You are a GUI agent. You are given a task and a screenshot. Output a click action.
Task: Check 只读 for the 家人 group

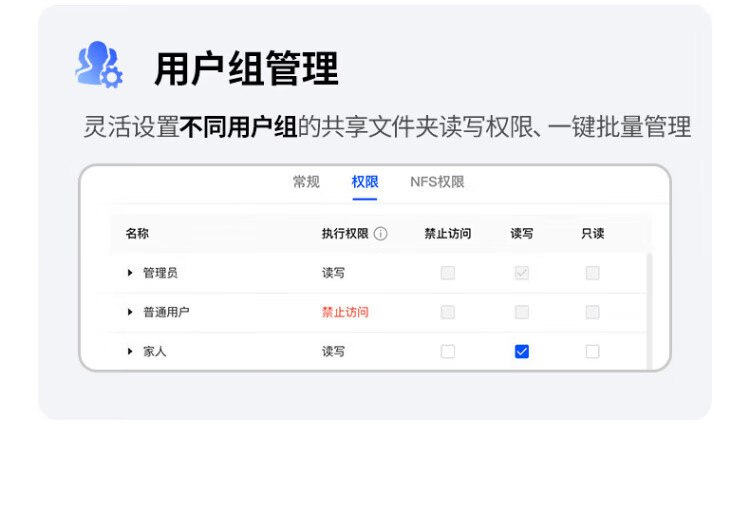[x=593, y=351]
